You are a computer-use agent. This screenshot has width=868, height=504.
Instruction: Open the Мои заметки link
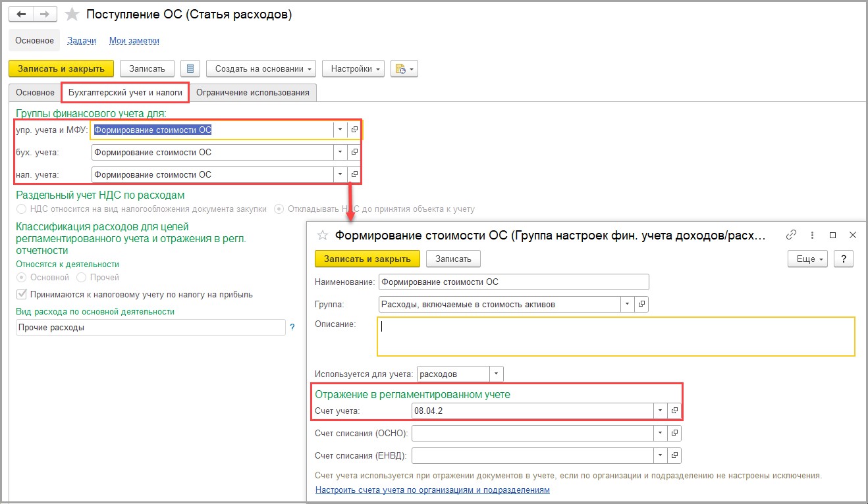(x=134, y=40)
